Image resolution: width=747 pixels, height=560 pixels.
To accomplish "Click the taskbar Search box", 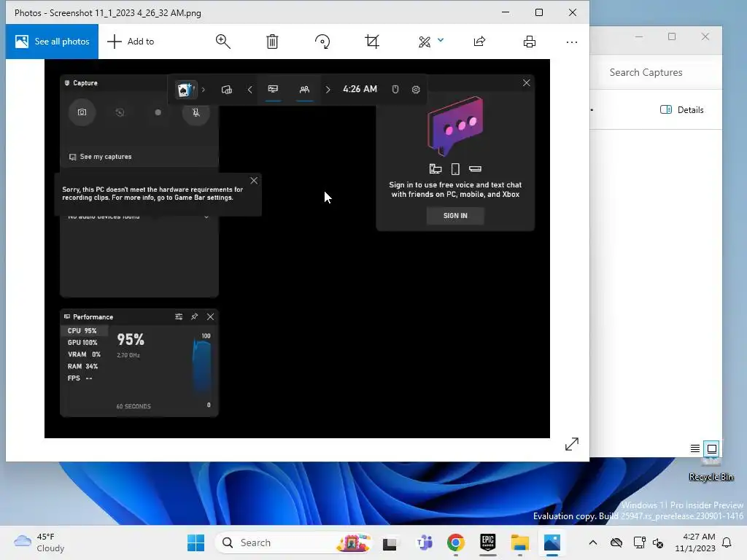I will pos(294,542).
